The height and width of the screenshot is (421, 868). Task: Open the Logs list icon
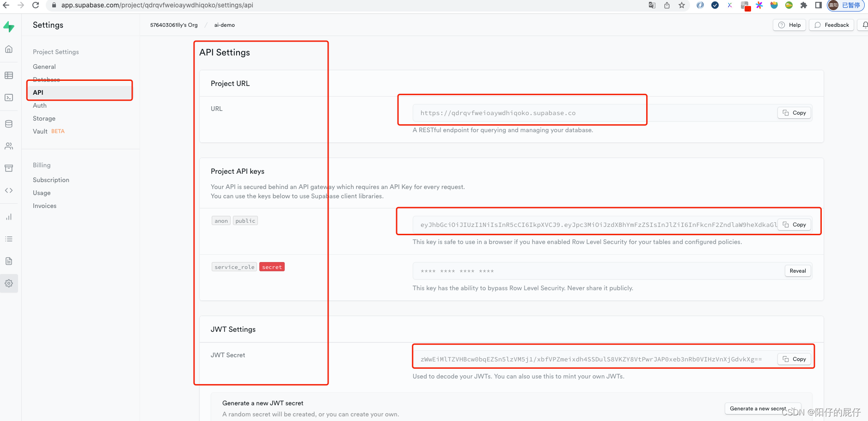coord(9,239)
